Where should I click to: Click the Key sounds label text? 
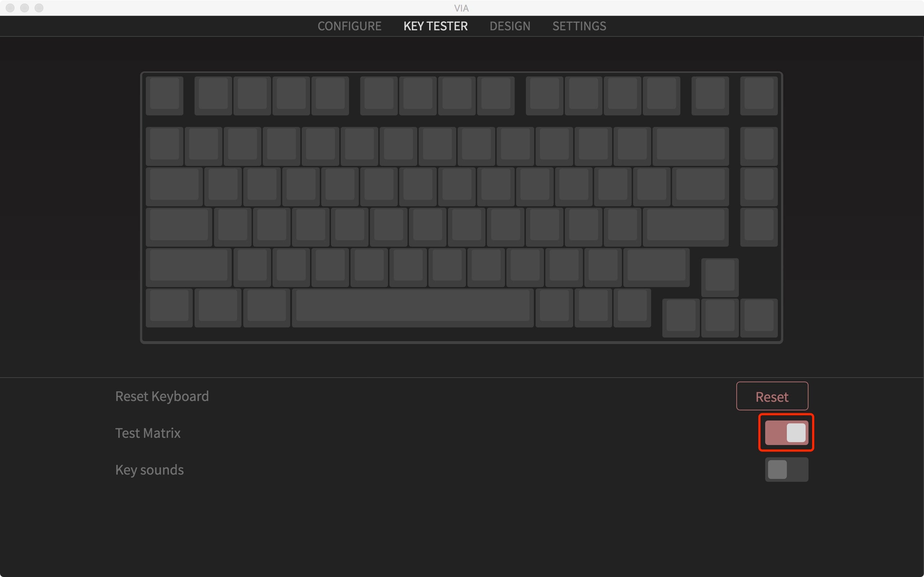click(x=150, y=469)
